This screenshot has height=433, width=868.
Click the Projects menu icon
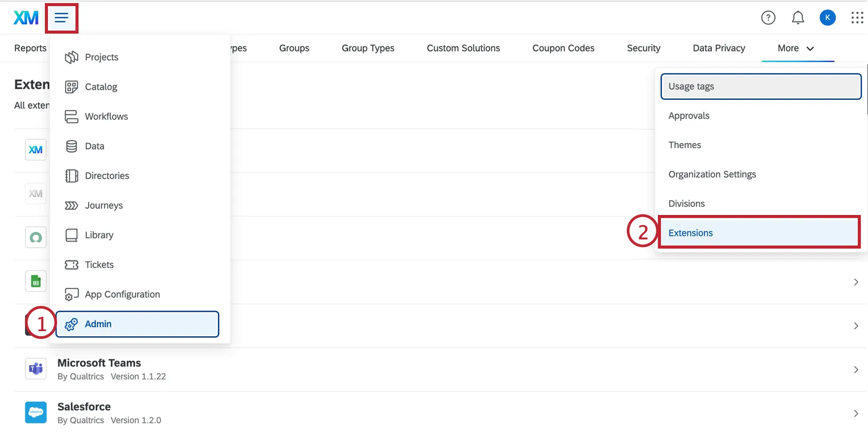click(x=71, y=57)
